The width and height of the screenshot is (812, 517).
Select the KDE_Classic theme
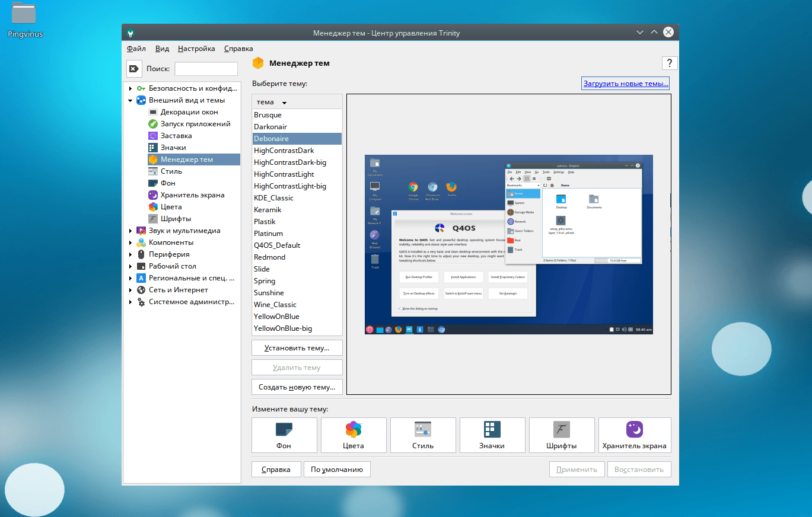click(x=297, y=198)
